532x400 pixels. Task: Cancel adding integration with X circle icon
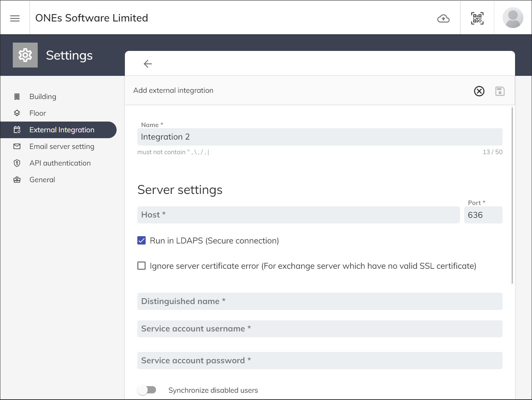coord(479,91)
